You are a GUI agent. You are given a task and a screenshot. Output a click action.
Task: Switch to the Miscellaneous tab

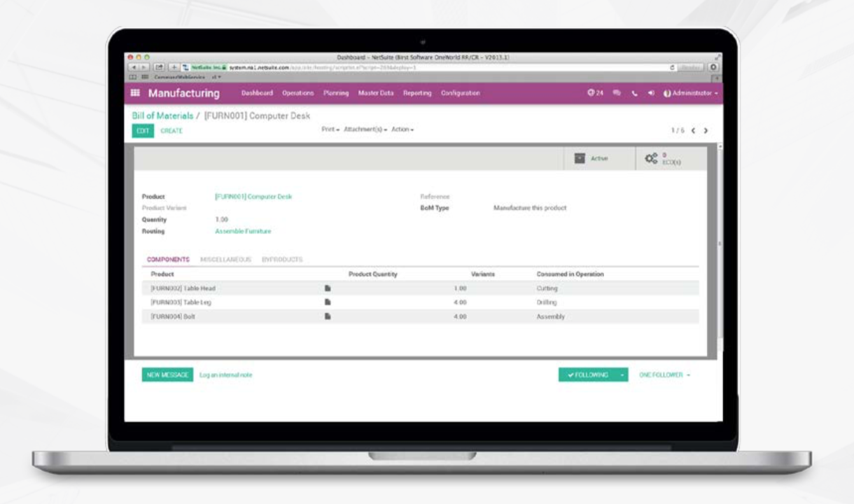pyautogui.click(x=225, y=260)
